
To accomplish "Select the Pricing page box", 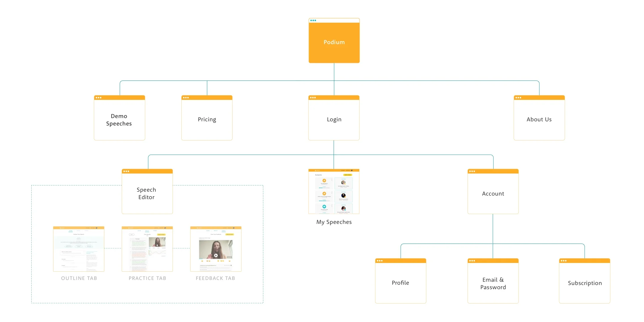I will 207,118.
